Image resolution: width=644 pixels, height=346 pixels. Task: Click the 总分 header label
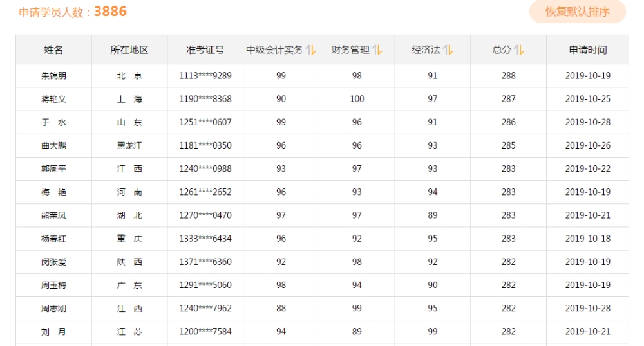[x=502, y=50]
